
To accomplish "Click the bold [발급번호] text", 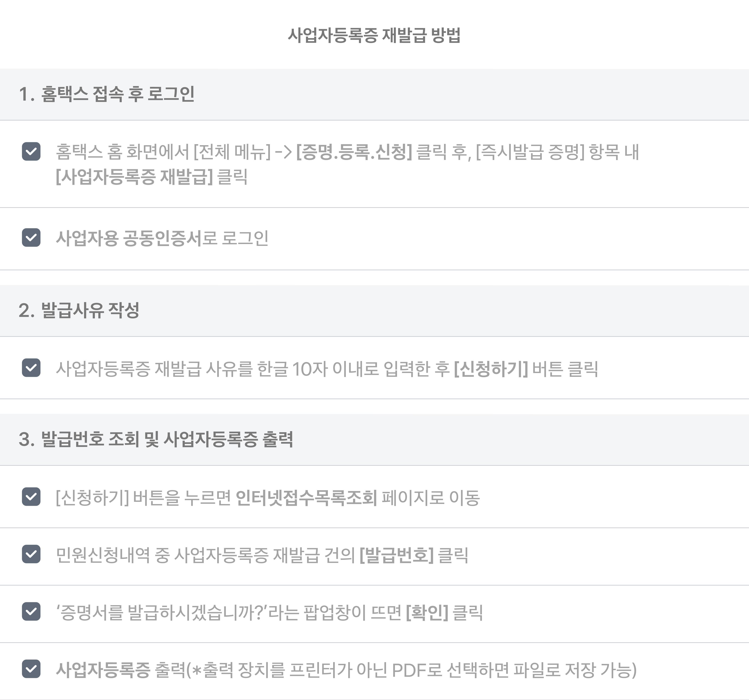I will (397, 555).
